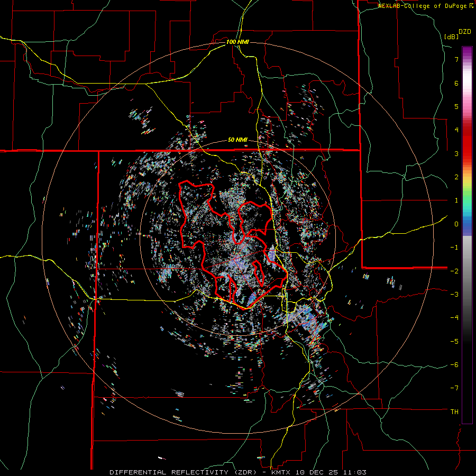This screenshot has width=476, height=476.
Task: Click the [dB] unit label
Action: [x=451, y=36]
